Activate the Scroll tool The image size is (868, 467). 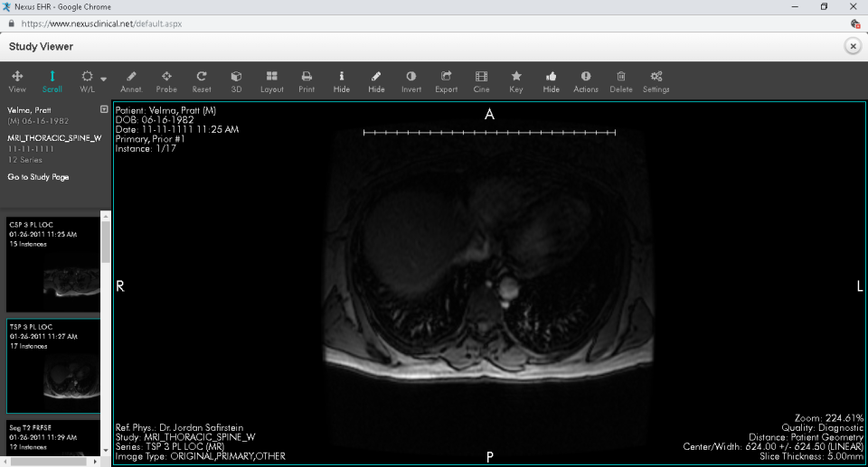point(52,81)
